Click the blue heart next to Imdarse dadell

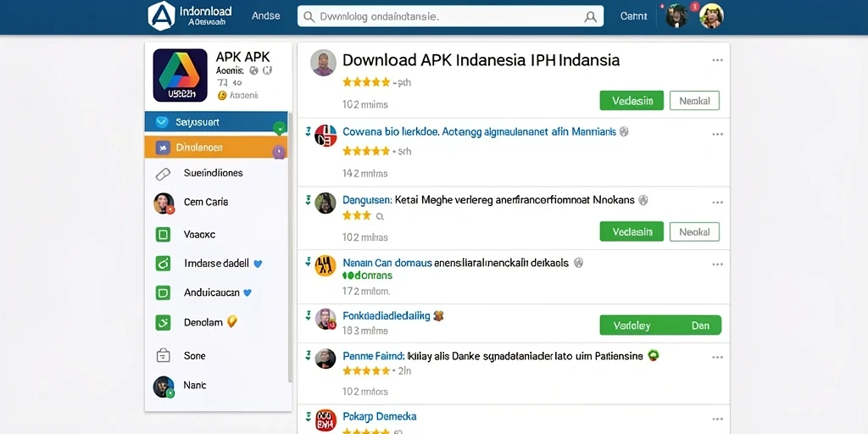258,264
